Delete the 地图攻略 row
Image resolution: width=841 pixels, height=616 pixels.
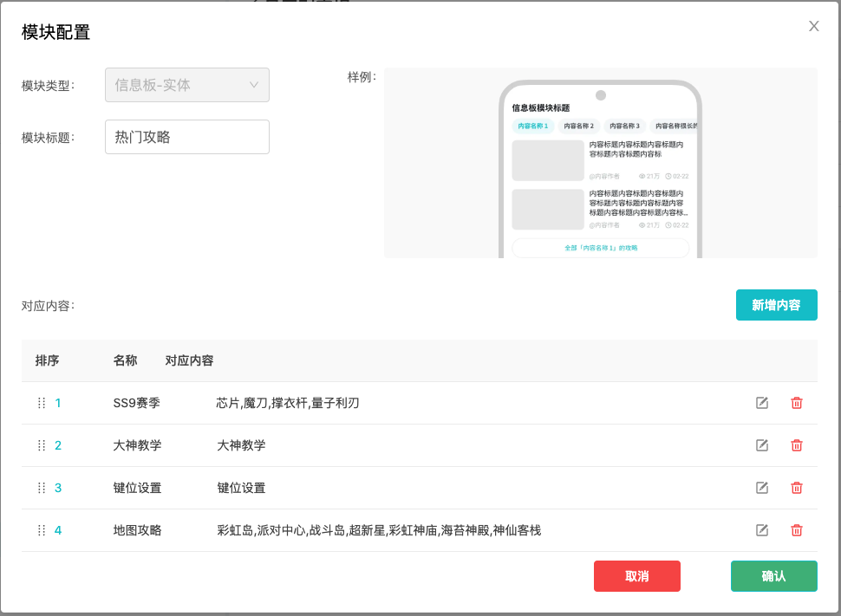[x=797, y=530]
